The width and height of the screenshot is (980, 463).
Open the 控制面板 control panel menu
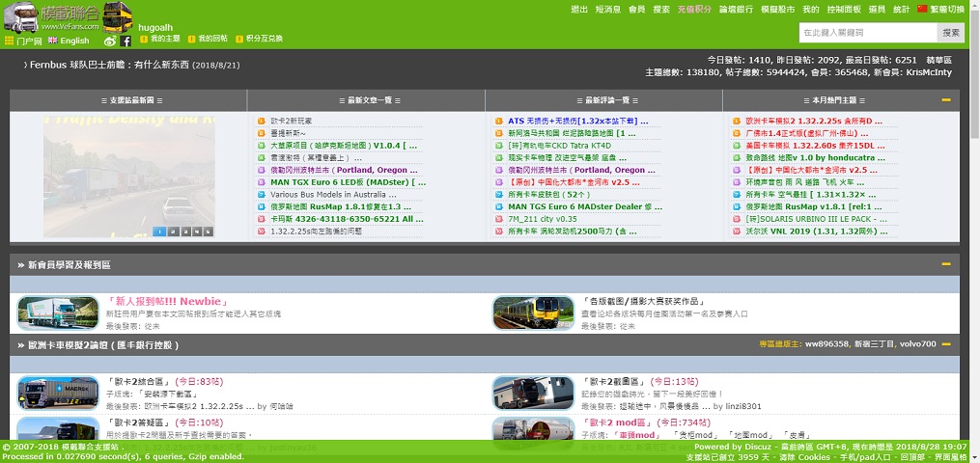click(844, 10)
